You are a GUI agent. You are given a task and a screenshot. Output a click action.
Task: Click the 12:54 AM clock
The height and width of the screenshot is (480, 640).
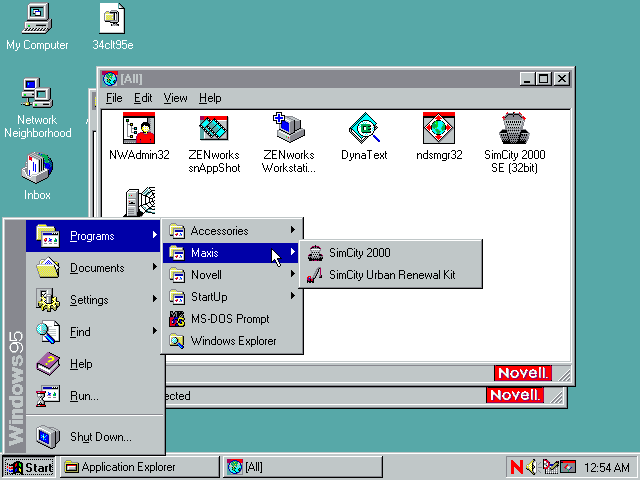(607, 467)
